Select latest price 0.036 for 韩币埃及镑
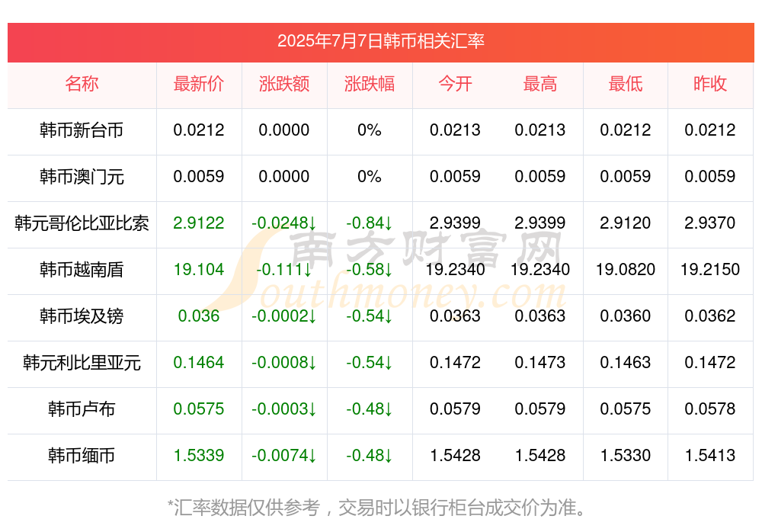This screenshot has height=532, width=762. (x=199, y=316)
